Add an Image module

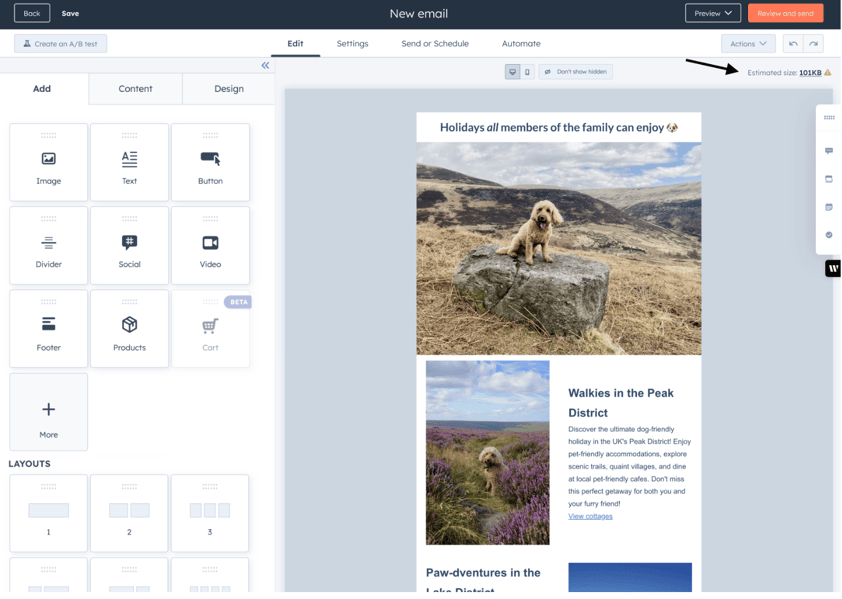[48, 162]
